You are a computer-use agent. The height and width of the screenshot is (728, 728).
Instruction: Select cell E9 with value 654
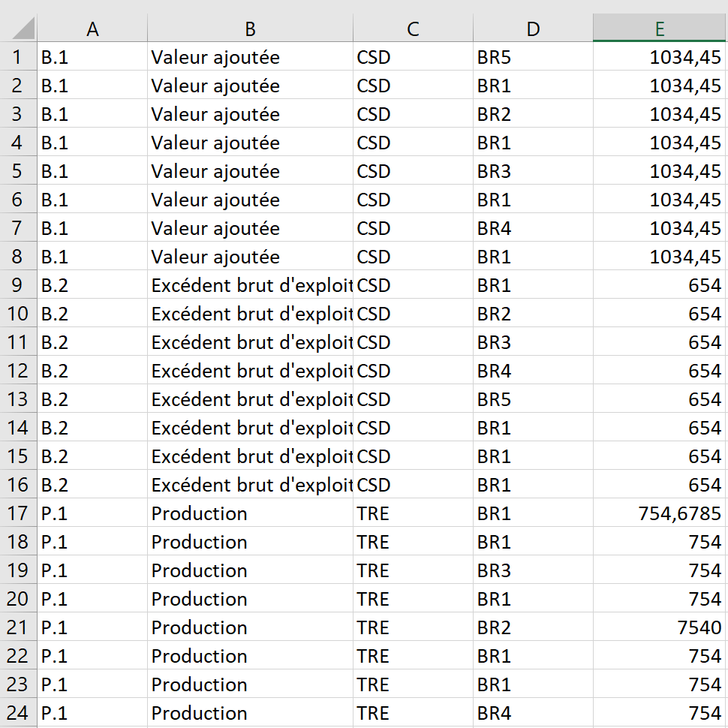pos(659,284)
